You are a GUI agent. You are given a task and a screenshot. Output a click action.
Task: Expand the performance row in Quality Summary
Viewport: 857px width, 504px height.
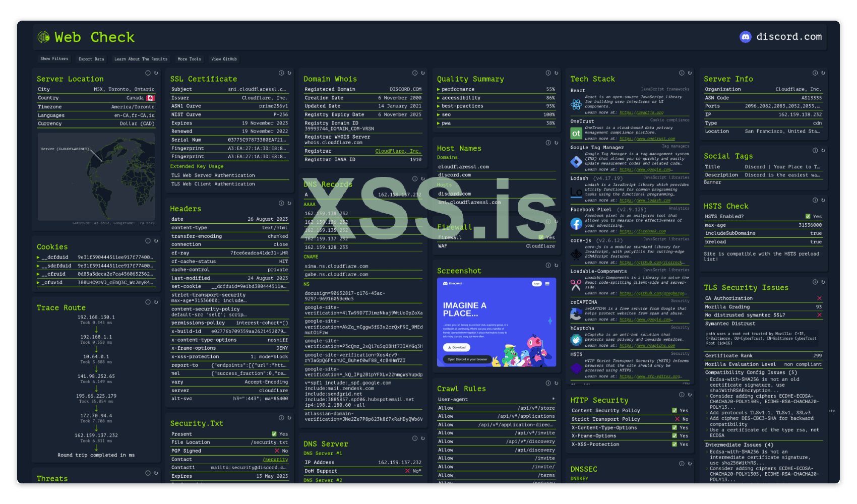tap(496, 89)
